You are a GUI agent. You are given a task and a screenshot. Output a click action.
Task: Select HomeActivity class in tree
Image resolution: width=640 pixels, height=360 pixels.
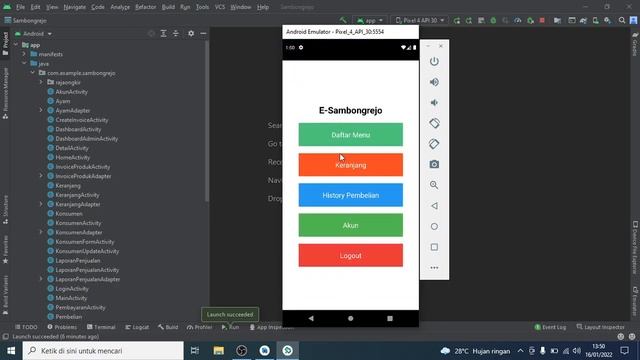(x=73, y=157)
